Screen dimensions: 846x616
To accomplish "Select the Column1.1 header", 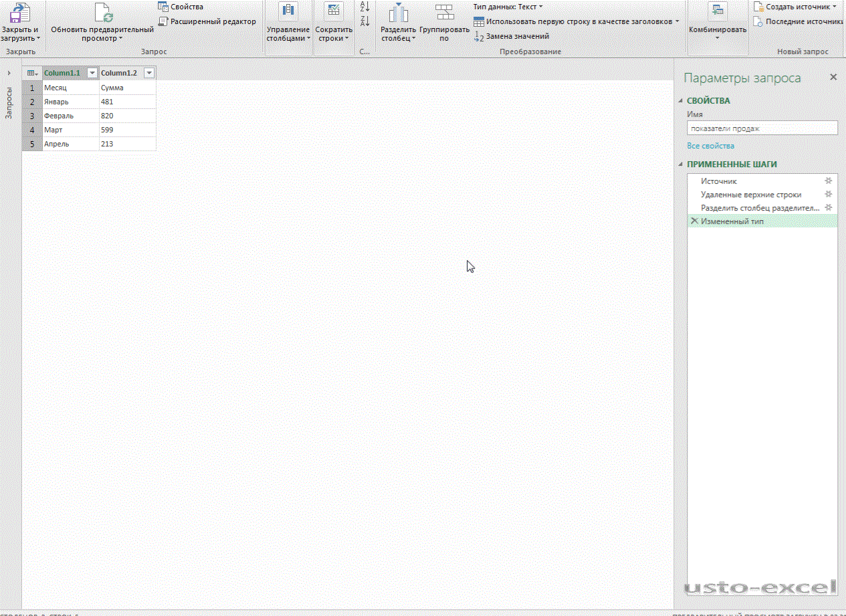I will click(x=62, y=73).
